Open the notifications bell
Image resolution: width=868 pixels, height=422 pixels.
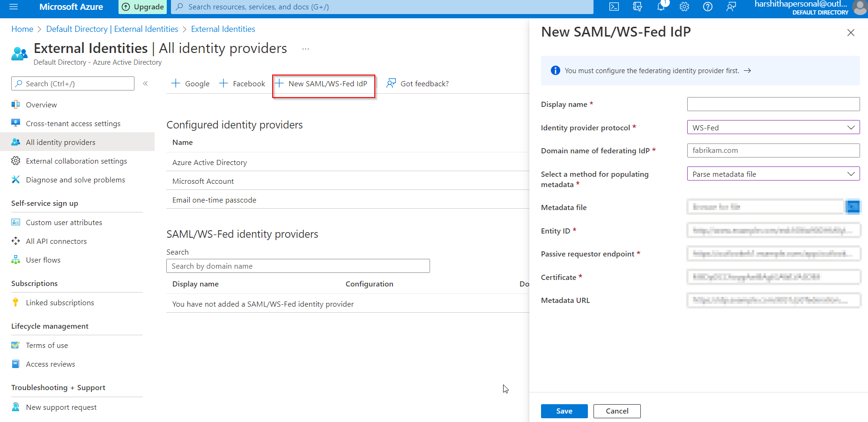pyautogui.click(x=661, y=7)
